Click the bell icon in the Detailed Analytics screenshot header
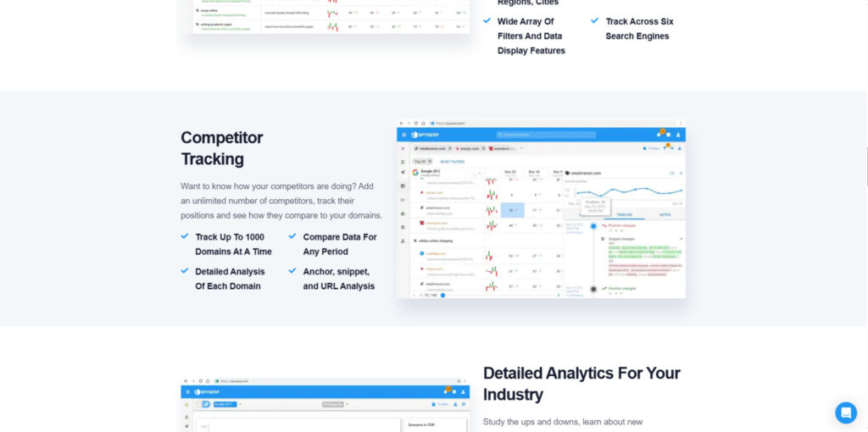This screenshot has width=868, height=432. 443,391
